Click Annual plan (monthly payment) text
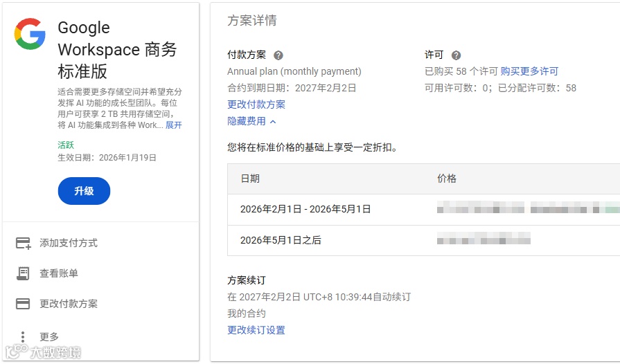Viewport: 620px width, 364px height. [x=294, y=71]
